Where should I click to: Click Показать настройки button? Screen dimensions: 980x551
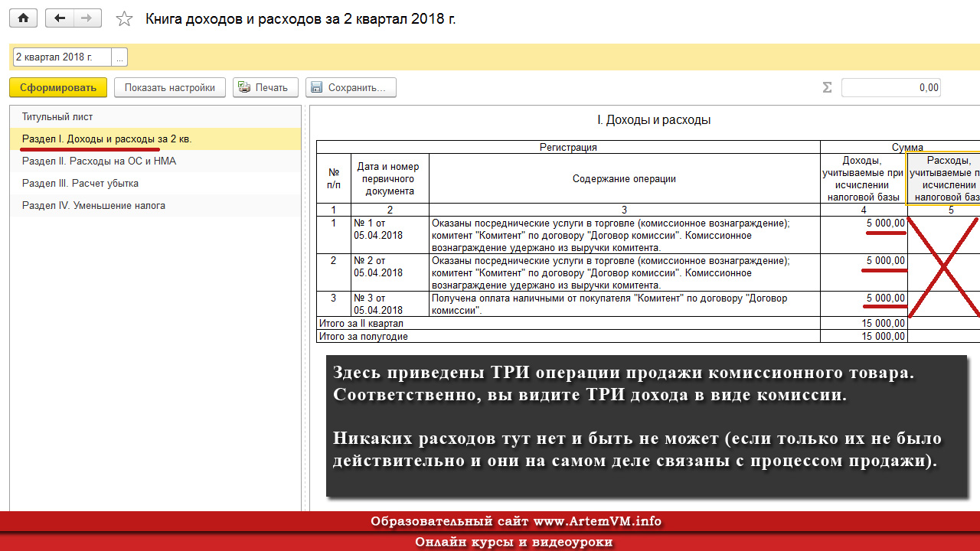(170, 87)
